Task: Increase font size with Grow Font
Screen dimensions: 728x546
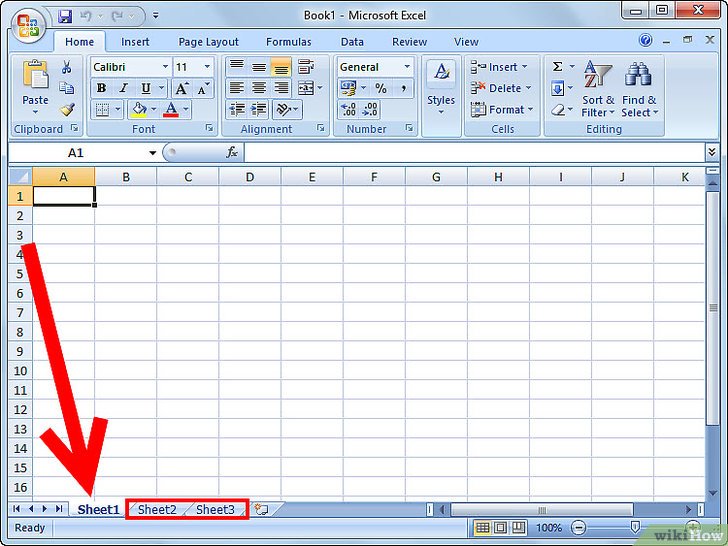Action: 181,88
